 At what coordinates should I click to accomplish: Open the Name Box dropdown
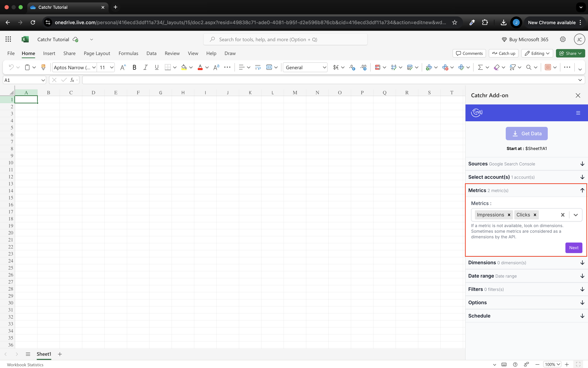pos(43,80)
